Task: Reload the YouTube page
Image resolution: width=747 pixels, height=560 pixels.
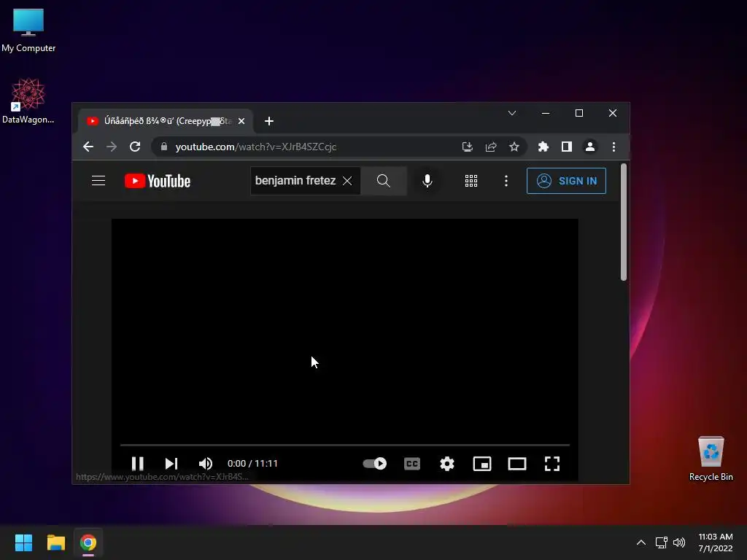Action: [x=135, y=147]
